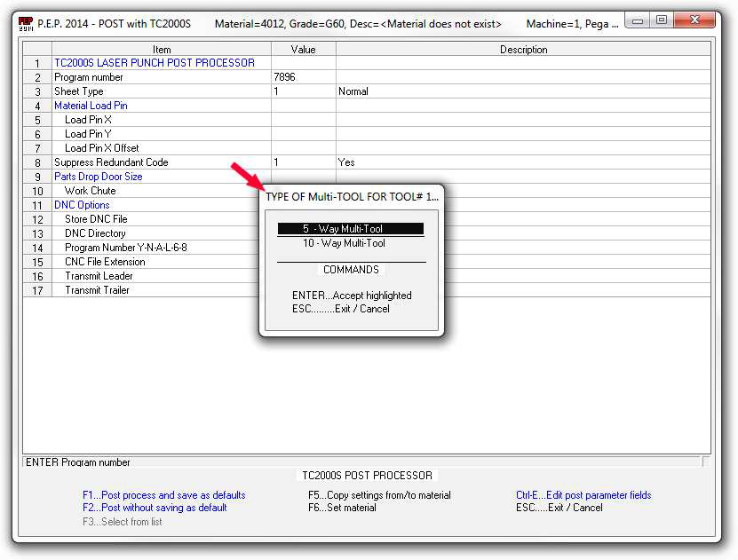The width and height of the screenshot is (738, 560).
Task: Click the Suppress Redundant Code value cell
Action: coord(303,162)
